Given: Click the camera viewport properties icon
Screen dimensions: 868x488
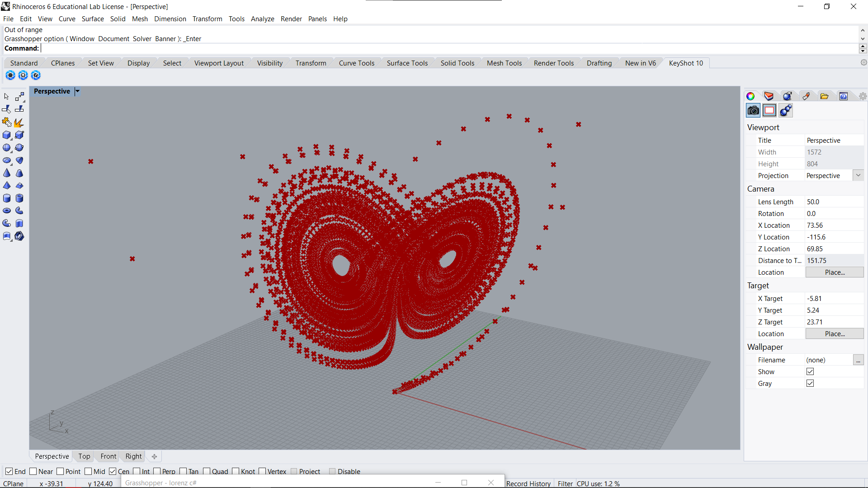Looking at the screenshot, I should pos(753,110).
